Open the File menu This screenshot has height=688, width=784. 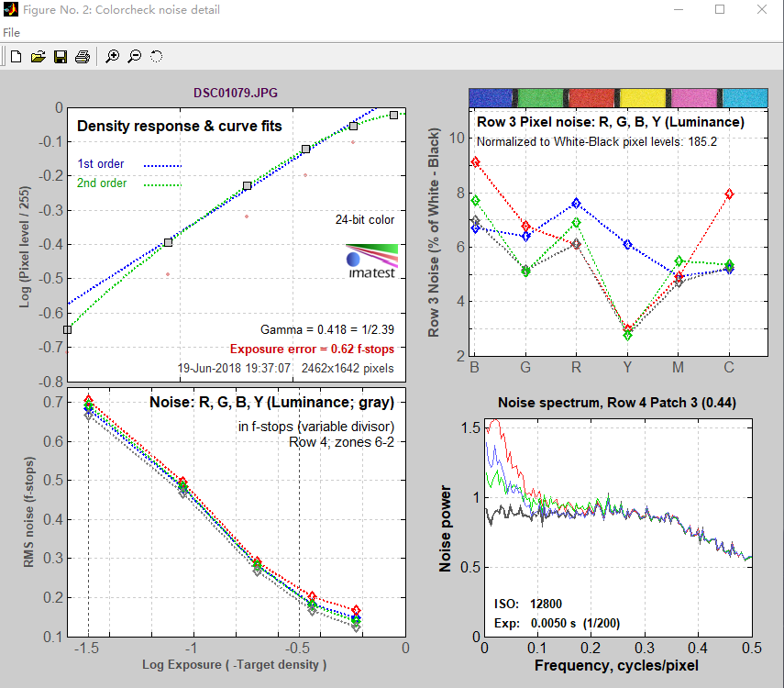point(11,32)
